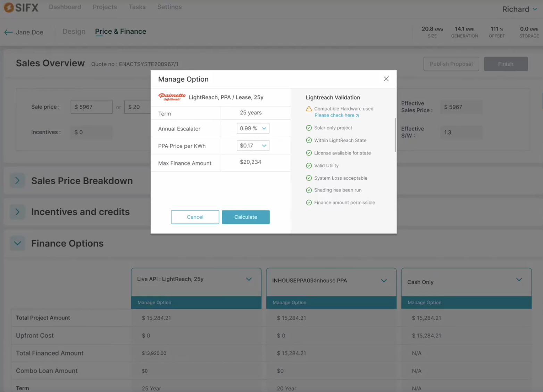Click the System Loss acceptable check icon

(x=309, y=178)
